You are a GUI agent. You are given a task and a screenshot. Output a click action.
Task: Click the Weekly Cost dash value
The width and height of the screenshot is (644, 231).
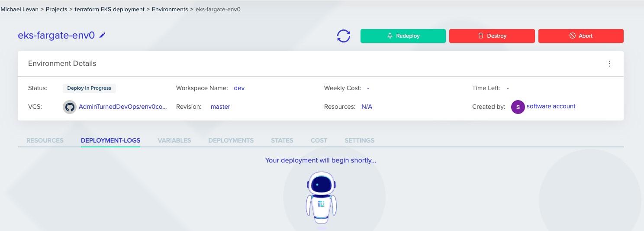pyautogui.click(x=368, y=88)
